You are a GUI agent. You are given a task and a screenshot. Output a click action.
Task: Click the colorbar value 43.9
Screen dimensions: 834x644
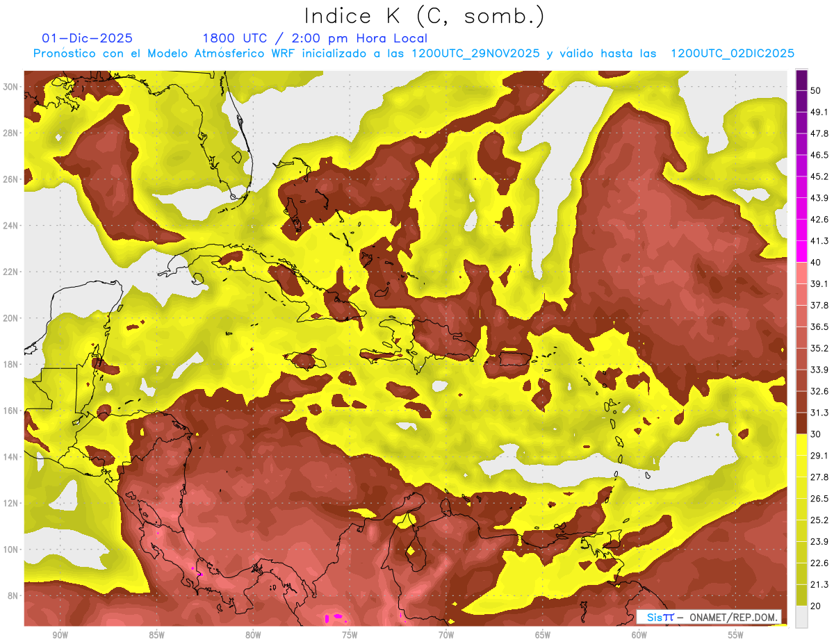(x=819, y=198)
